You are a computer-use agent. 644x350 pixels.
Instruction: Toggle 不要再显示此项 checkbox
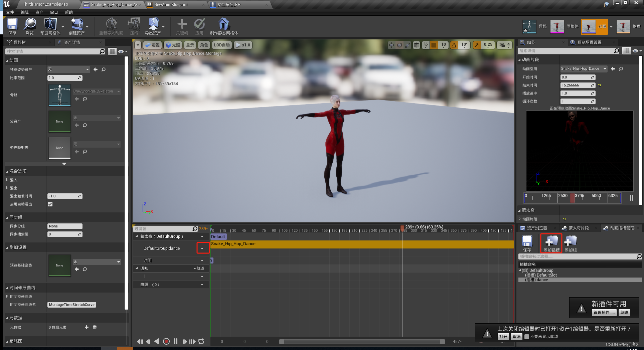[x=527, y=337]
